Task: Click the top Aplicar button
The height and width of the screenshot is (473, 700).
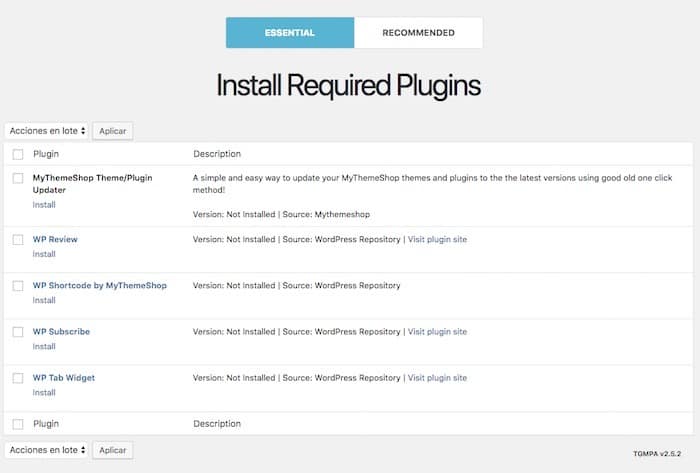Action: (112, 131)
